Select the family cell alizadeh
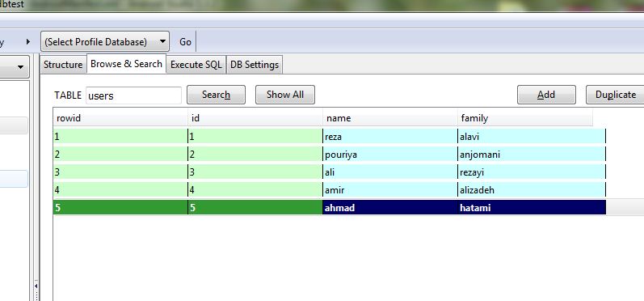The width and height of the screenshot is (644, 301). [x=532, y=189]
